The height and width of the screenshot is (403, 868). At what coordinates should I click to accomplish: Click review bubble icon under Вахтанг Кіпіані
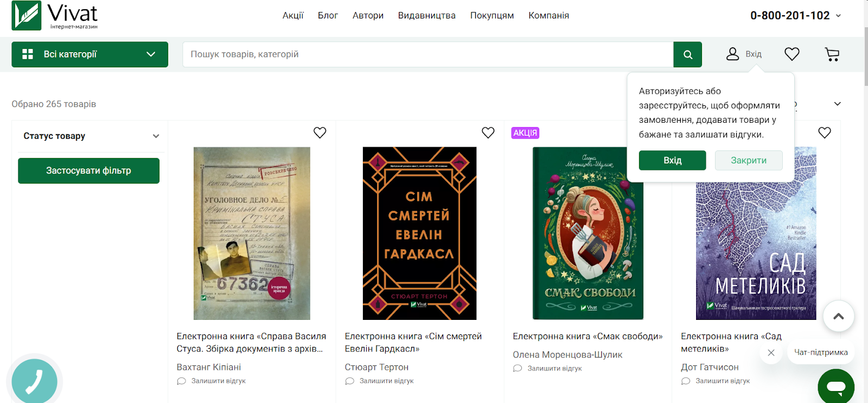(181, 381)
